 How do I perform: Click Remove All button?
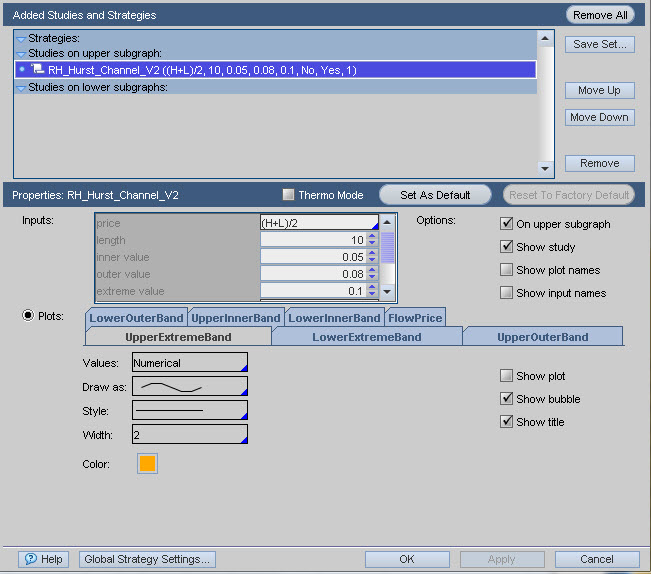coord(600,15)
